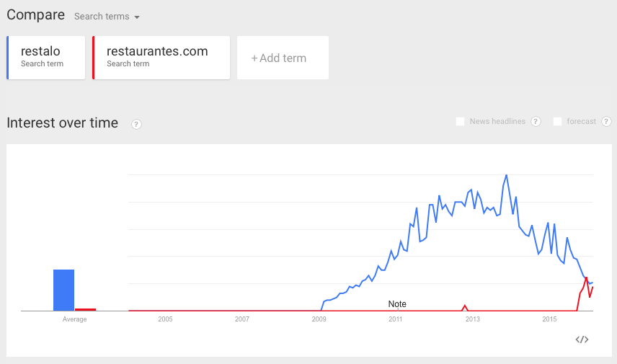This screenshot has width=617, height=364.
Task: Click the Note marker on the chart
Action: [397, 304]
